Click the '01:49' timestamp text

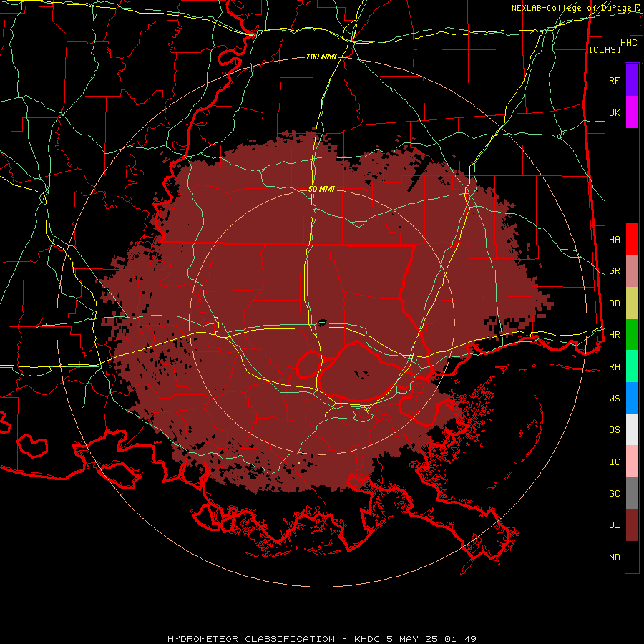pyautogui.click(x=459, y=639)
